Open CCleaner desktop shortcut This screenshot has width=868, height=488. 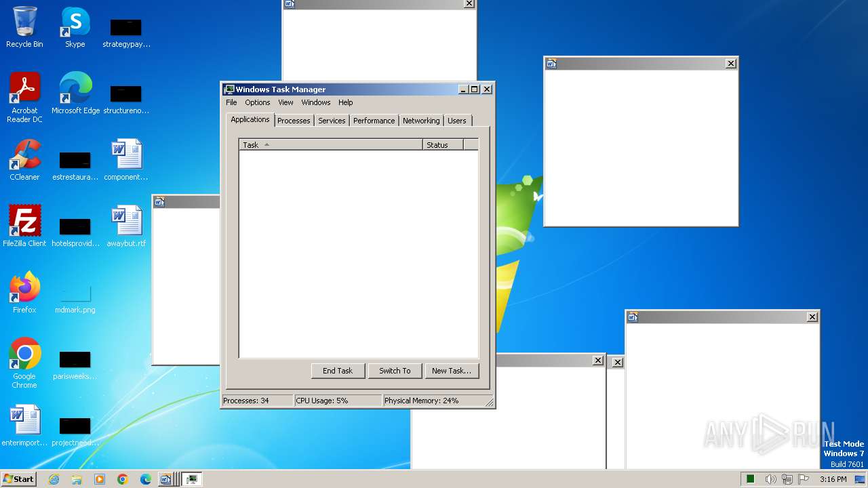coord(25,160)
